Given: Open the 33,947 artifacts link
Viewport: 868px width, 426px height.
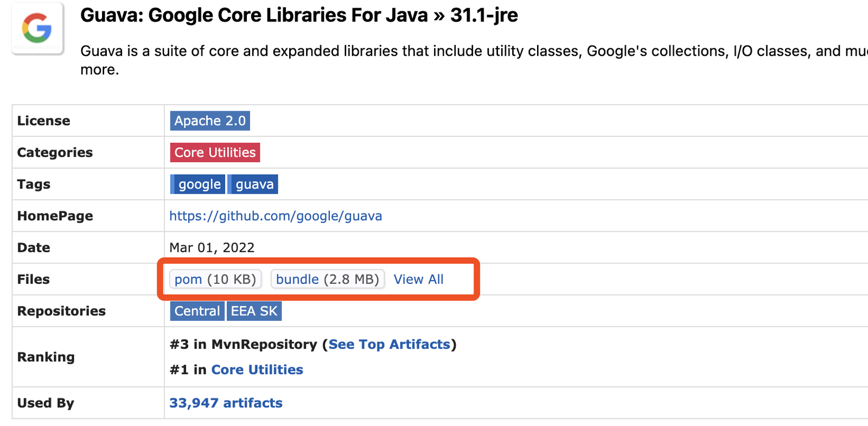Looking at the screenshot, I should [226, 403].
